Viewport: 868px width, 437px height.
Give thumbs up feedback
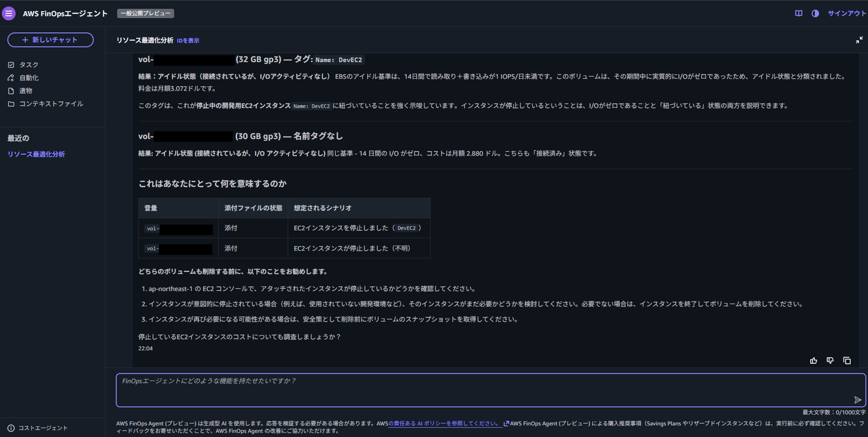pyautogui.click(x=813, y=361)
